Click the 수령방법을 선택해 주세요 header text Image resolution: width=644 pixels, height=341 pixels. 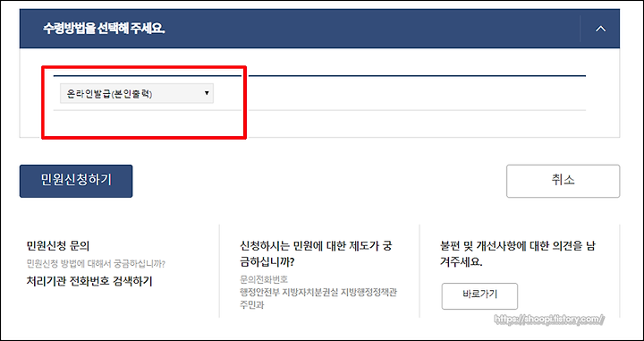(104, 30)
